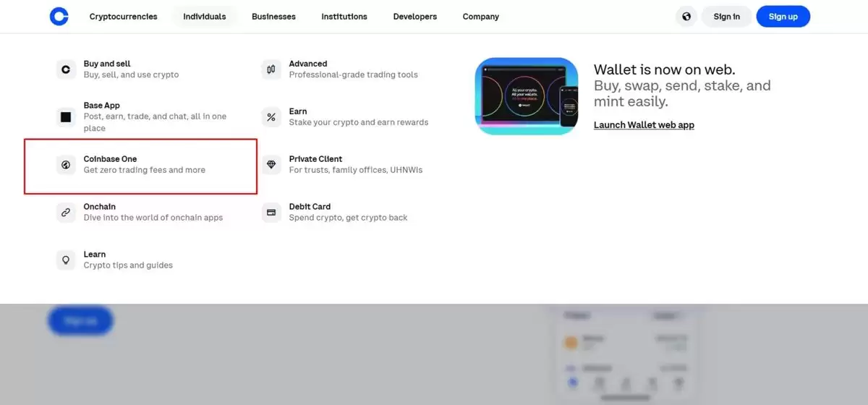This screenshot has height=405, width=868.
Task: Click the Sign up button in header
Action: [783, 17]
